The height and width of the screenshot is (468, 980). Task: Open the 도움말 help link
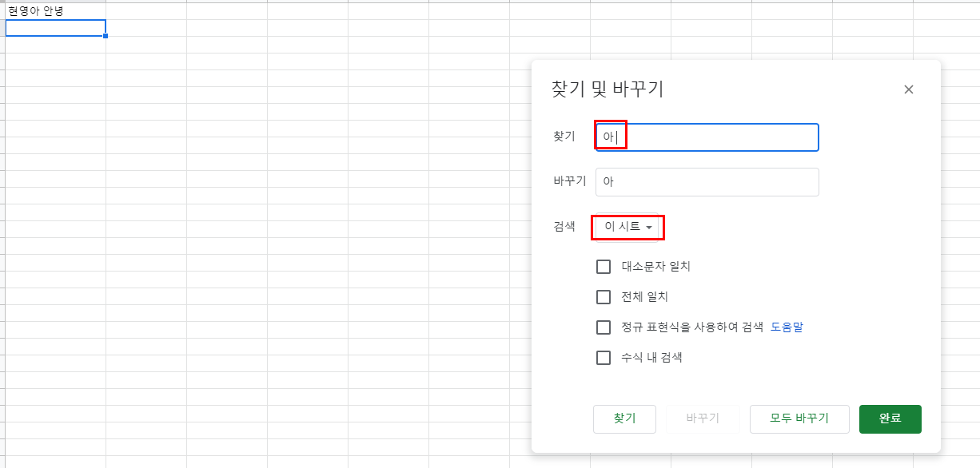(x=787, y=327)
